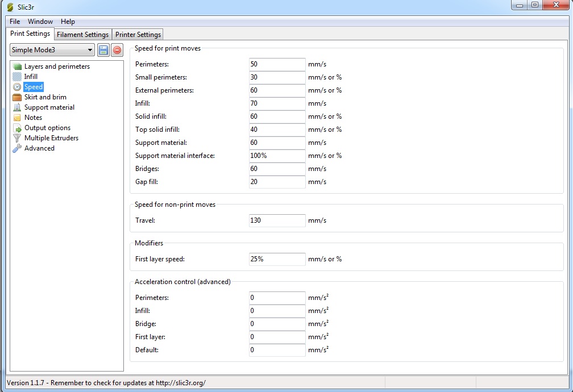Click the red delete preset icon

pos(117,50)
